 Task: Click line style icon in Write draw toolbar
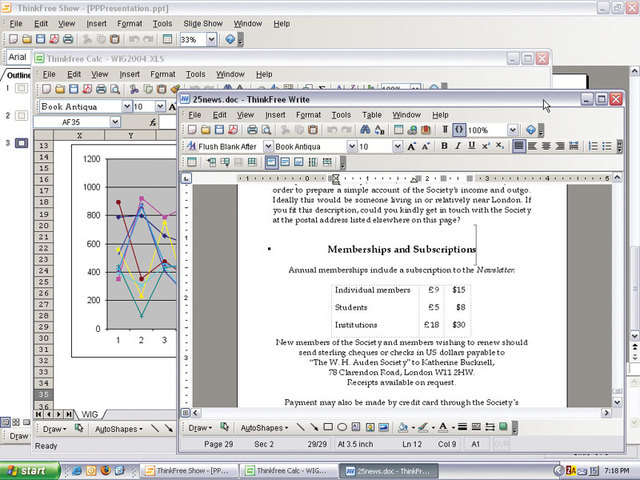tap(462, 427)
